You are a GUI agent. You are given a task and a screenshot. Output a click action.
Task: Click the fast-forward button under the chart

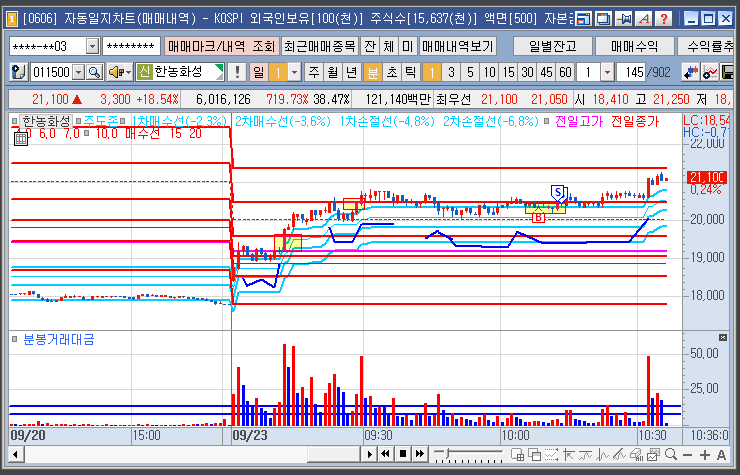point(419,454)
